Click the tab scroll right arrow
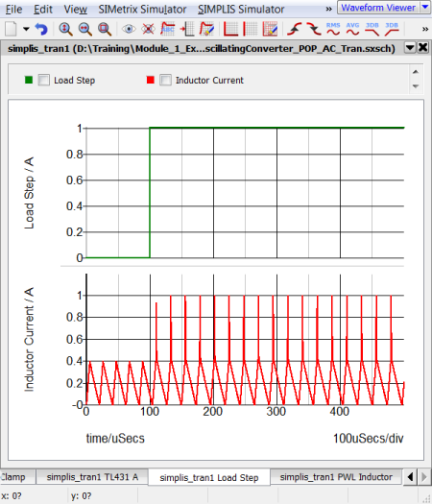The height and width of the screenshot is (504, 432). (424, 476)
